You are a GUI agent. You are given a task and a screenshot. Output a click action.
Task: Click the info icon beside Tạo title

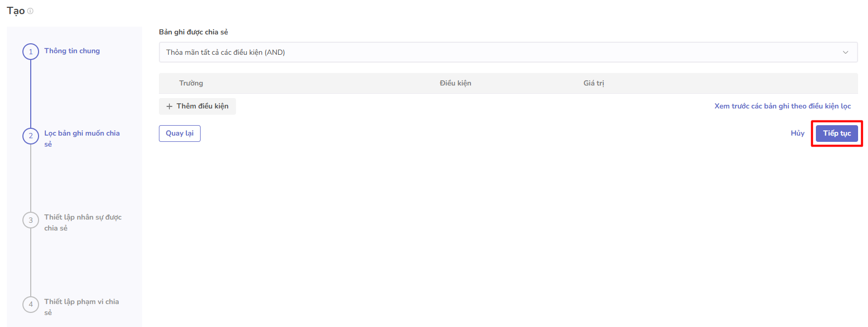(x=30, y=11)
